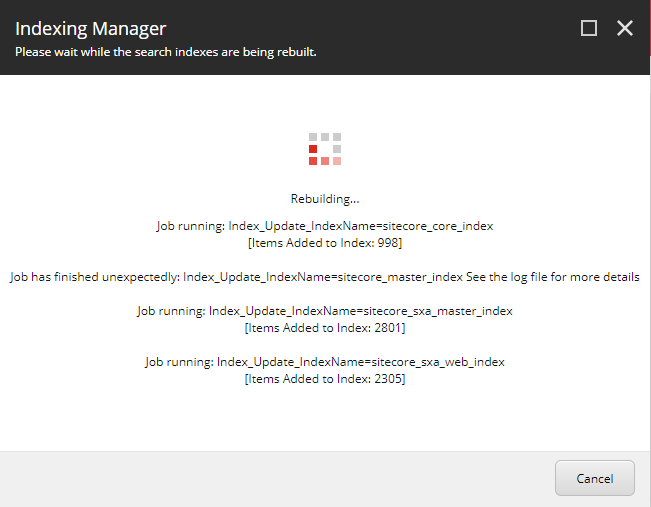Click the sitecore_sxa_web_index job running line
The image size is (651, 507).
(x=325, y=362)
